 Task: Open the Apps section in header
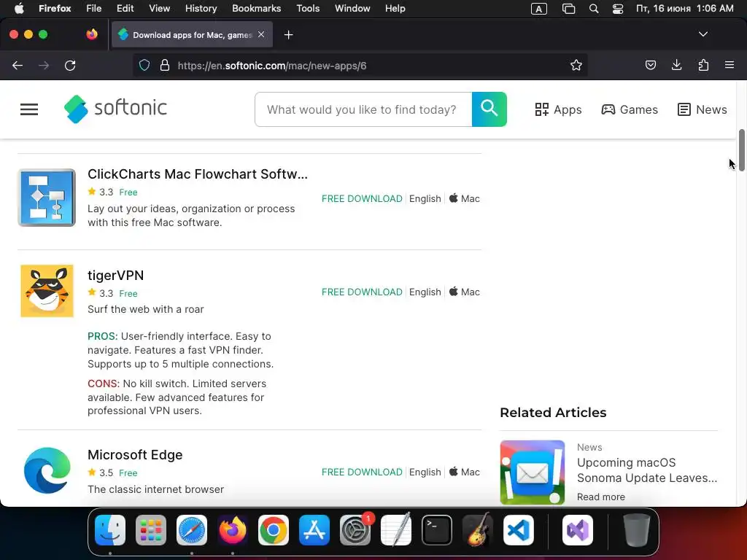point(558,109)
